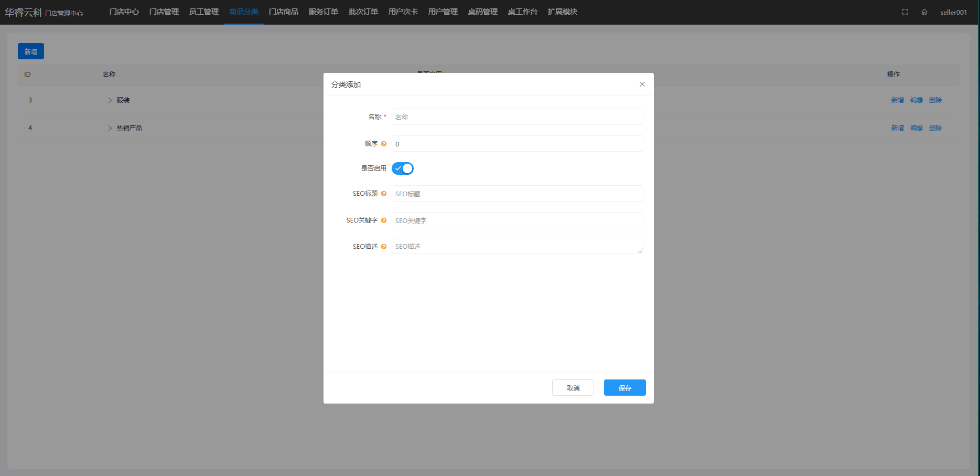
Task: Click help icon next to SEO标题
Action: (x=384, y=194)
